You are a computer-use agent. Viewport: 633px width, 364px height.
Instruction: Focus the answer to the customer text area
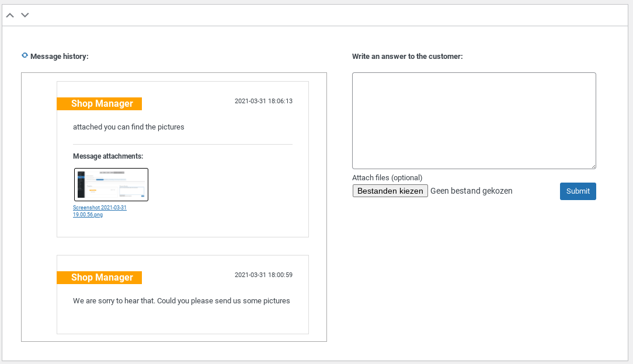click(x=474, y=121)
